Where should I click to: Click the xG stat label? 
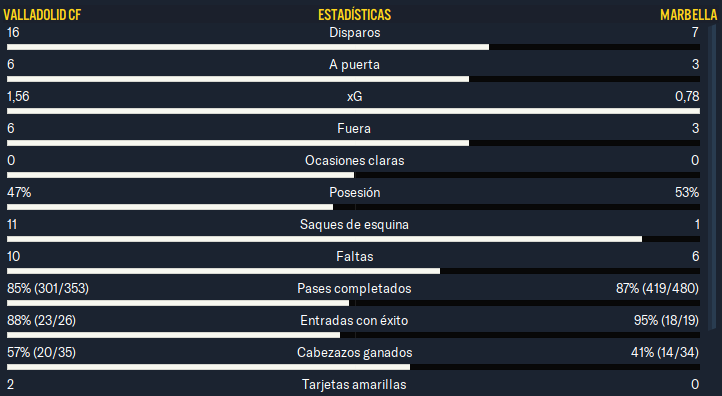point(355,96)
